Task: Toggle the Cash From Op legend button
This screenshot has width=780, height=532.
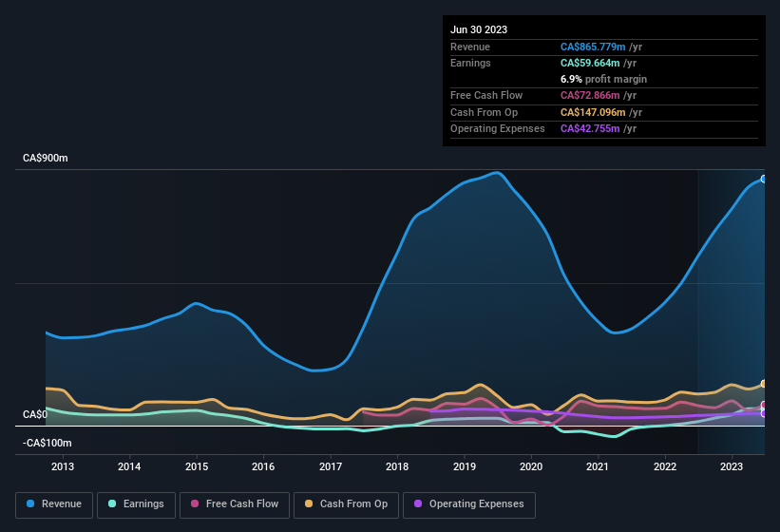Action: click(x=346, y=504)
